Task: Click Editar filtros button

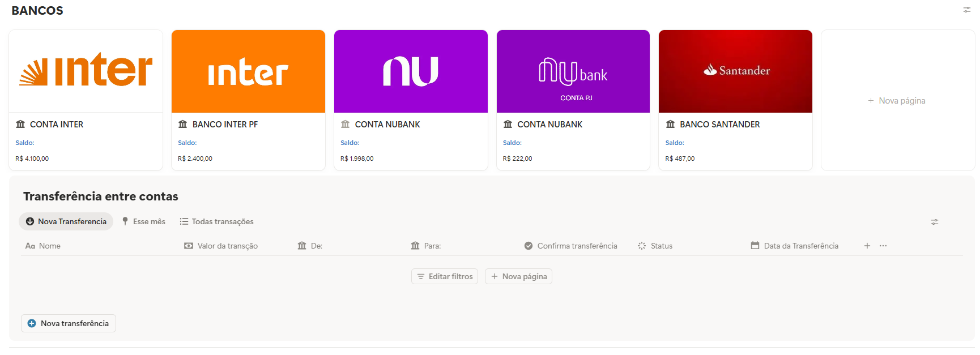Action: point(445,276)
